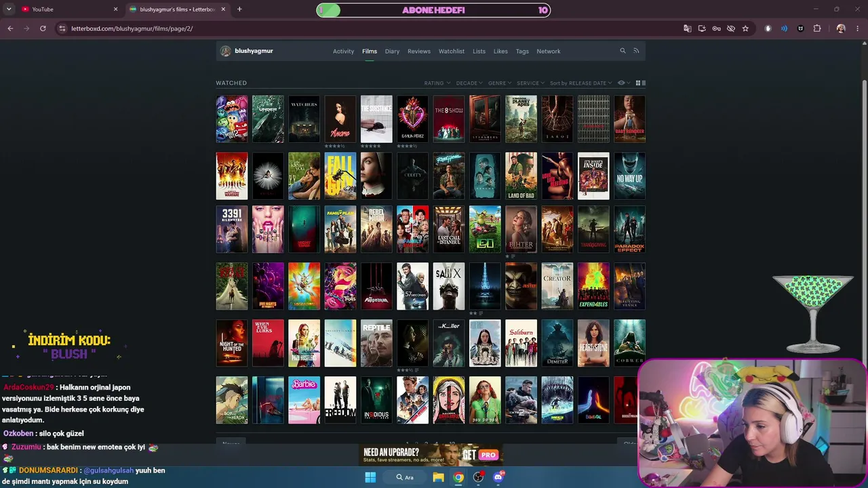Open the Sort by RELEASE DATE dropdown
The image size is (868, 488).
pos(580,83)
